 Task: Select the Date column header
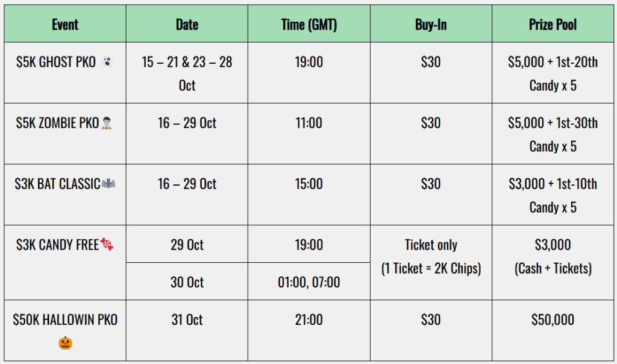coord(187,25)
